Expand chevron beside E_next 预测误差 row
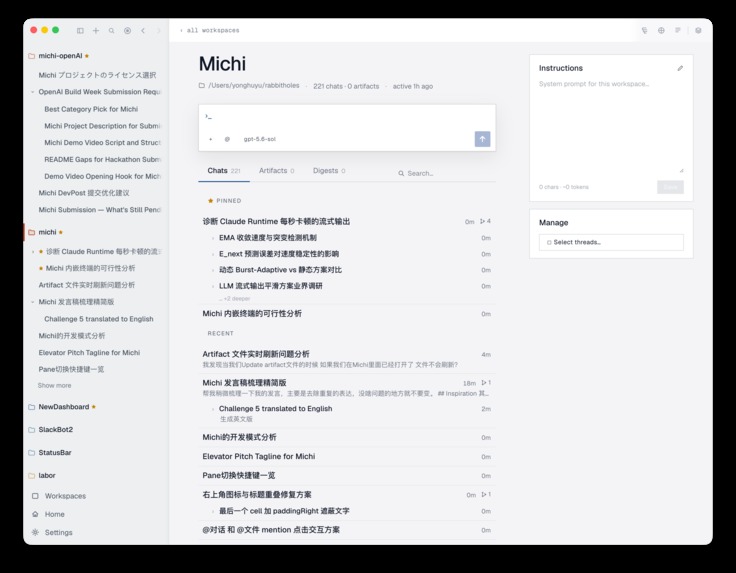 tap(213, 254)
